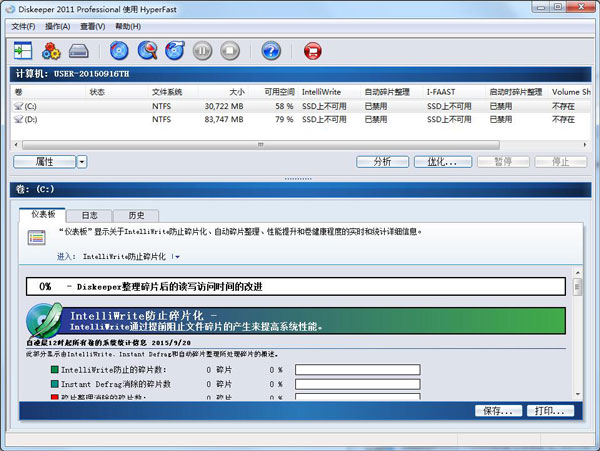Click the teal swatch beside Instant Defrag

click(x=55, y=384)
